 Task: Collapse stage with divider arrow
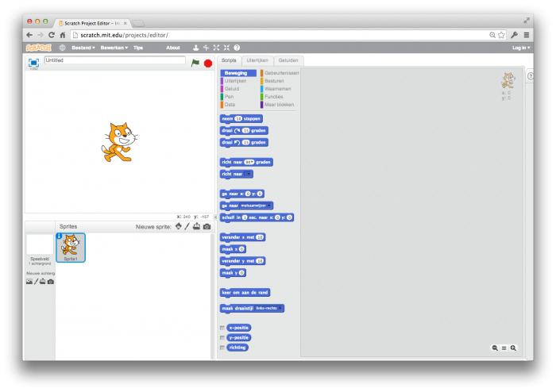coord(215,217)
